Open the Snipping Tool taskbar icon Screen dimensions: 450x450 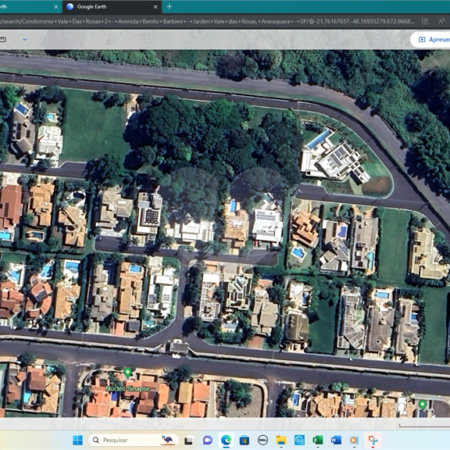(373, 440)
